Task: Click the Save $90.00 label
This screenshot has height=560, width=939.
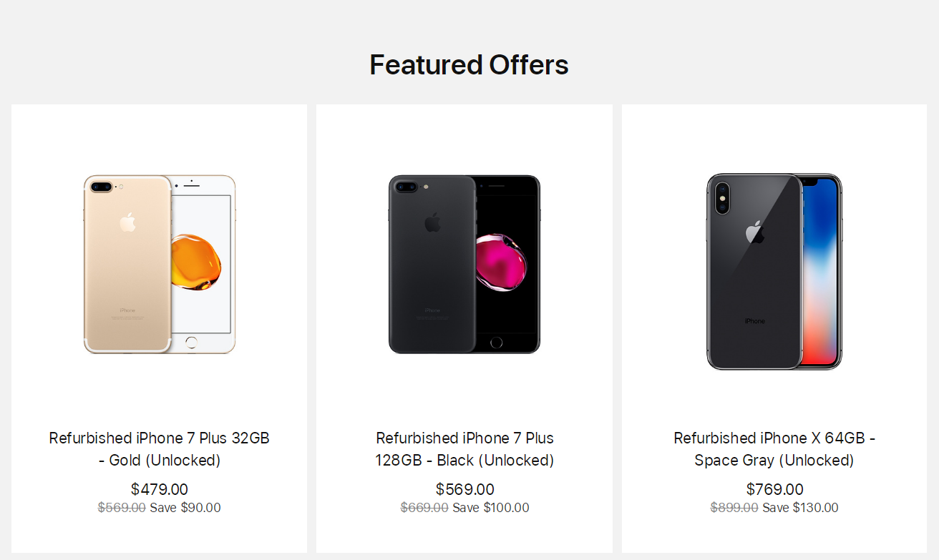Action: pyautogui.click(x=188, y=508)
